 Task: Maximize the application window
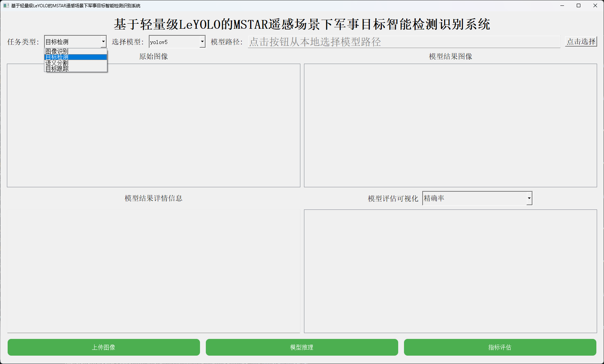(x=579, y=5)
